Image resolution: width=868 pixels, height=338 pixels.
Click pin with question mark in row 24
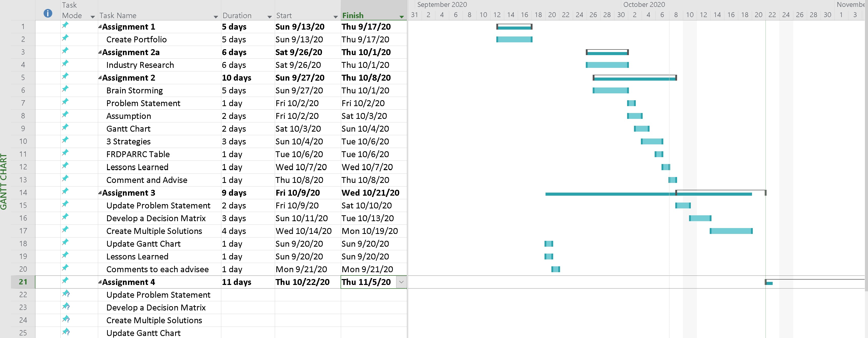(x=66, y=319)
